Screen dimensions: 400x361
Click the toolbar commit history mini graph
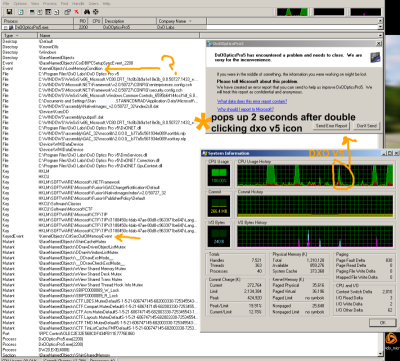(329, 12)
